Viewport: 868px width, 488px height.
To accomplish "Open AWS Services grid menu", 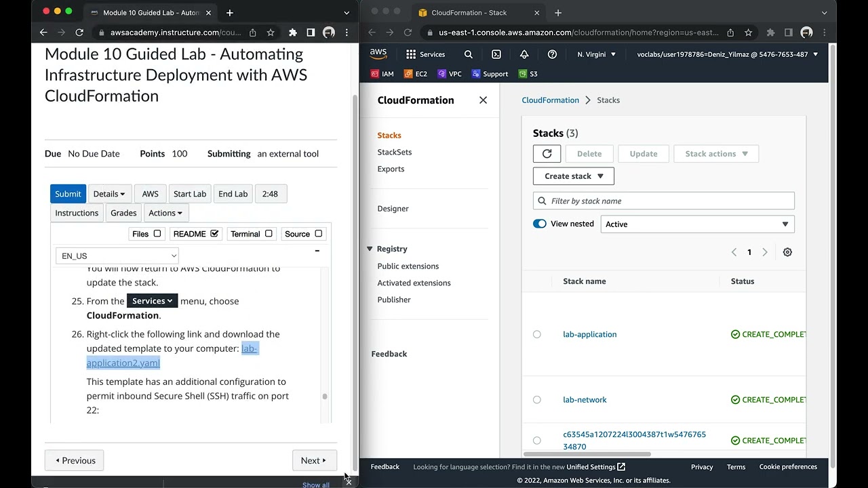I will [x=425, y=54].
